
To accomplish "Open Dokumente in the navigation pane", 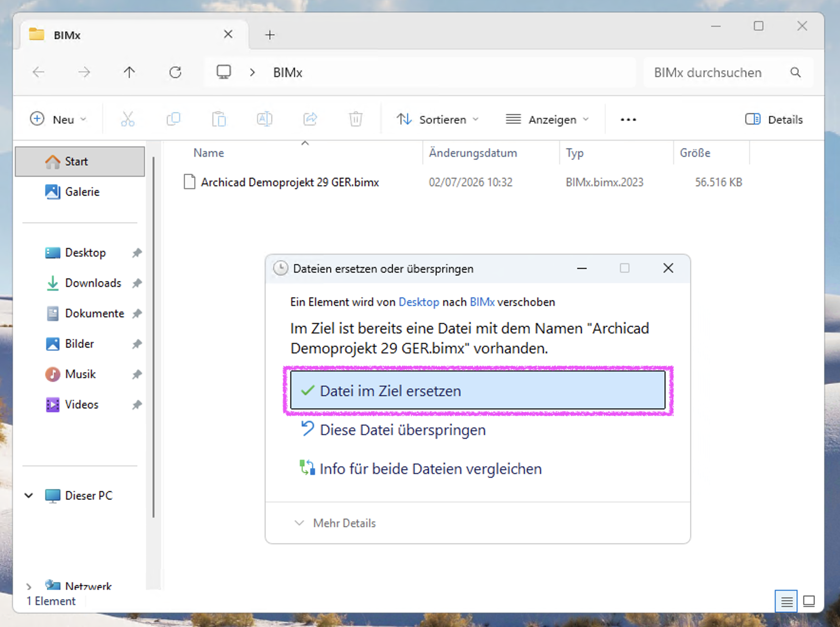I will point(80,313).
